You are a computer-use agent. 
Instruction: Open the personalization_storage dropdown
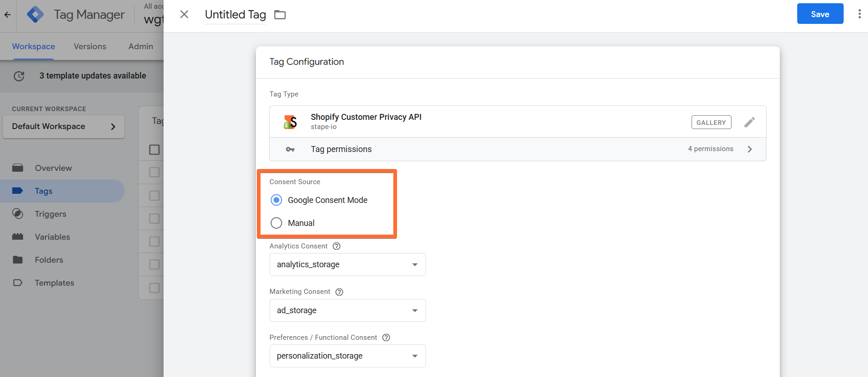coord(347,356)
